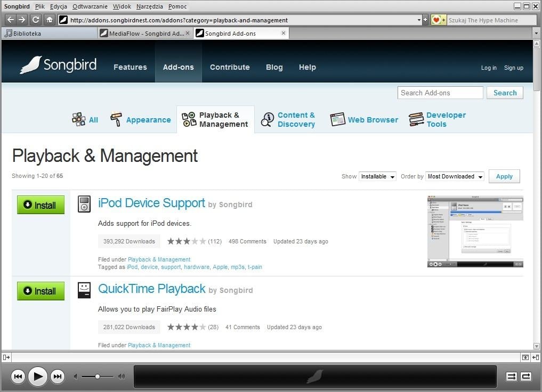Image resolution: width=542 pixels, height=392 pixels.
Task: Click the Search Add-ons text field
Action: click(440, 93)
